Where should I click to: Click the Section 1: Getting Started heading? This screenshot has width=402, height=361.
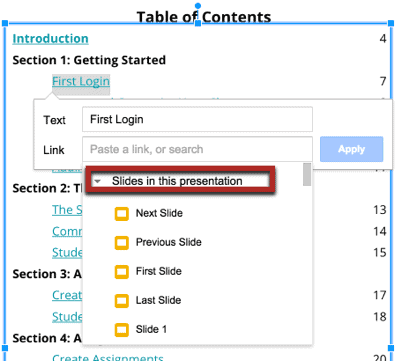[x=89, y=60]
